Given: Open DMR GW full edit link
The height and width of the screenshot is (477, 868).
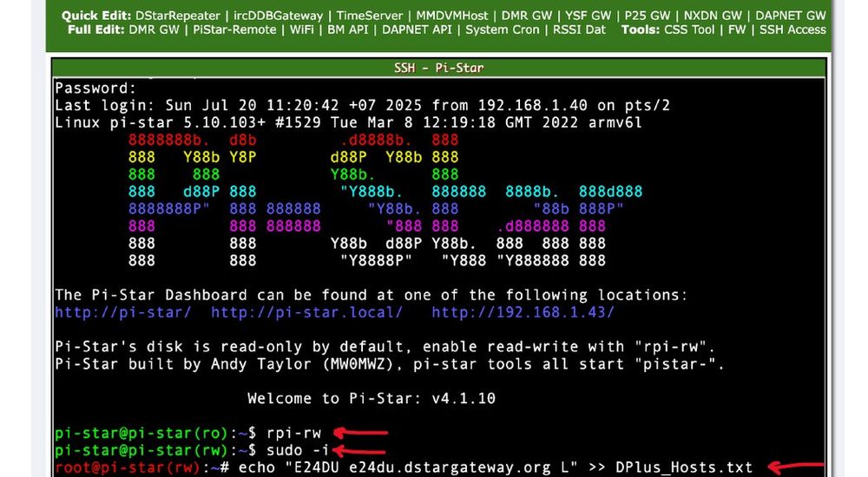Looking at the screenshot, I should [154, 29].
